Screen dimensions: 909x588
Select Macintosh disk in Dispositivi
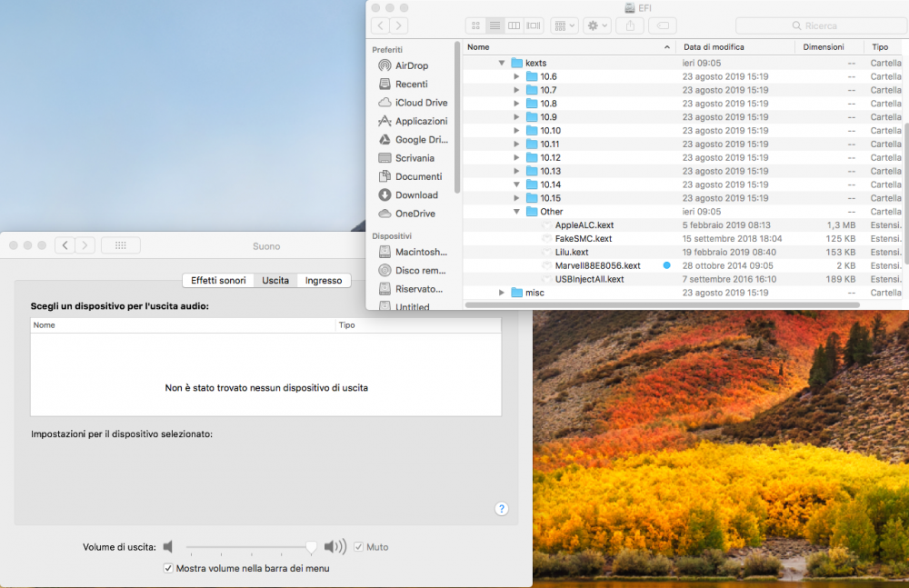413,253
